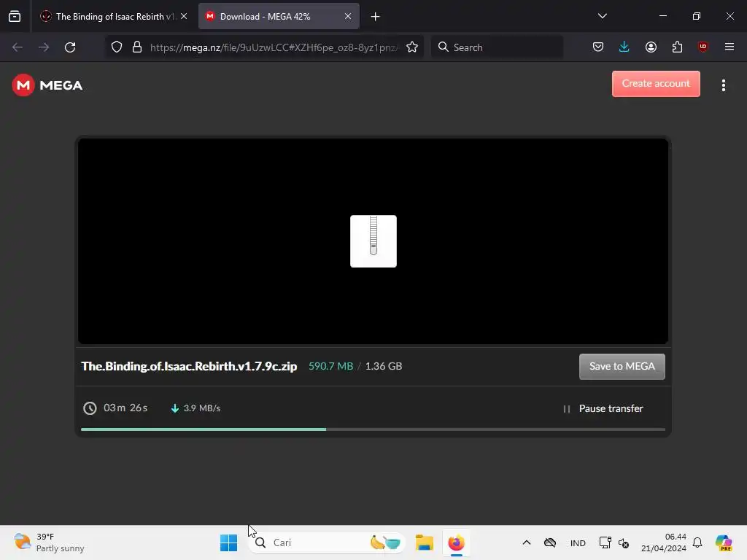Open Firefox downloads panel

tap(624, 47)
